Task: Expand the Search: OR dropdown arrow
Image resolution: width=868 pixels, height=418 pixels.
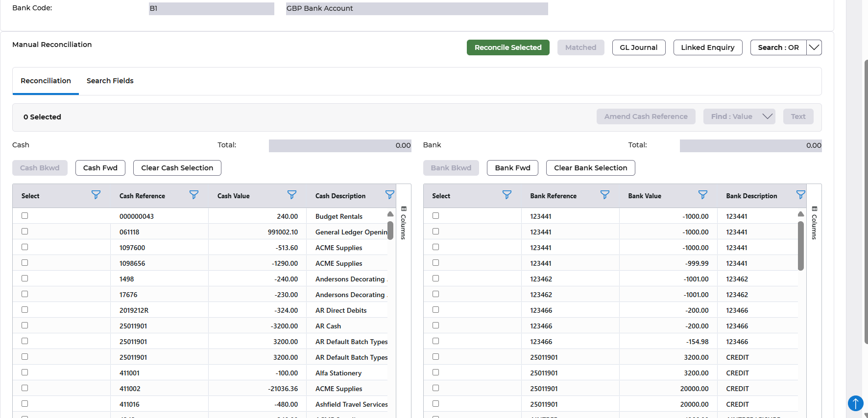Action: (814, 47)
